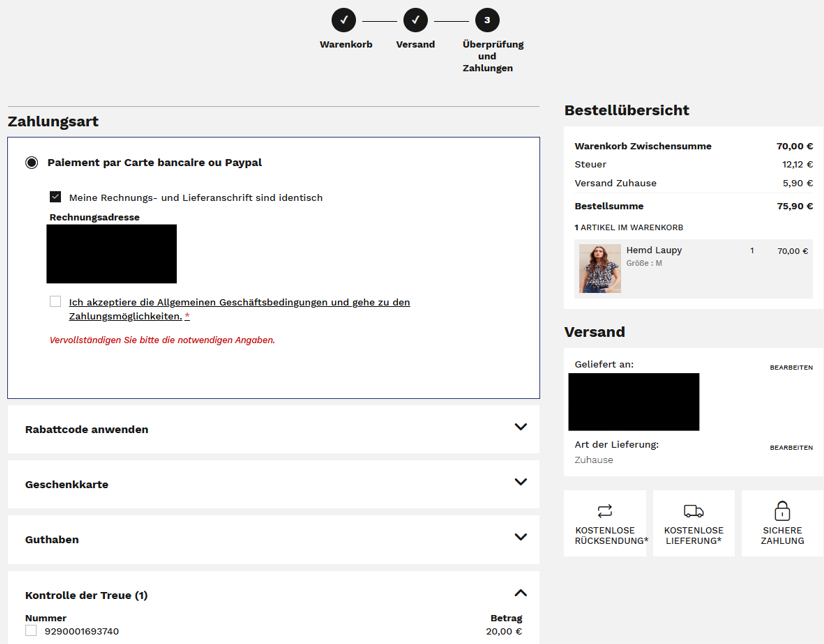The image size is (824, 644).
Task: Select Paiement par Carte bancaire radio button
Action: (x=32, y=162)
